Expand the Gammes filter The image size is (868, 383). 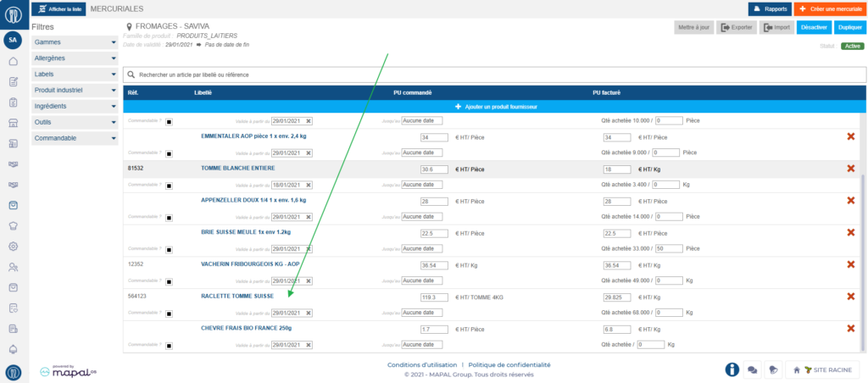coord(75,42)
